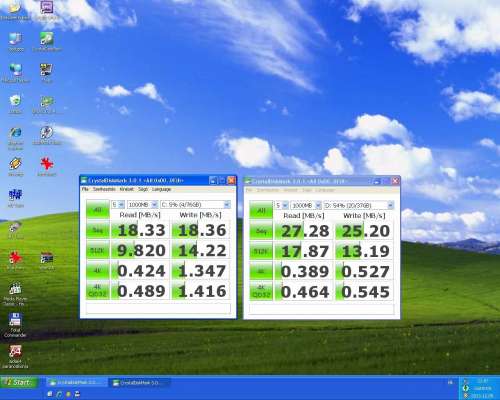Run 512K test in C: drive window
Image resolution: width=500 pixels, height=400 pixels.
[x=98, y=250]
